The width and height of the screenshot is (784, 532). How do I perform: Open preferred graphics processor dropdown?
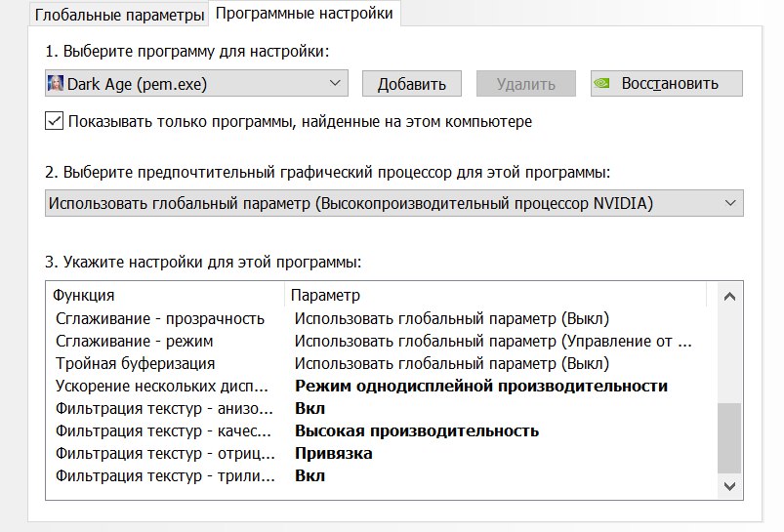point(394,203)
